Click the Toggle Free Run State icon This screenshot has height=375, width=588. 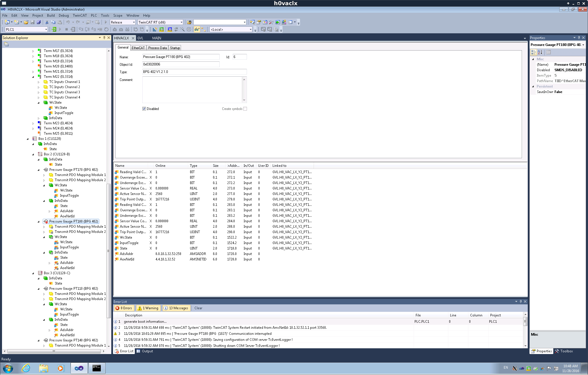[189, 29]
